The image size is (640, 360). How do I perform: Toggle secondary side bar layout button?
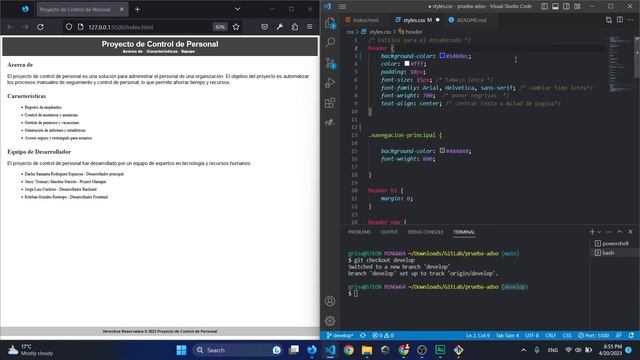(x=567, y=7)
